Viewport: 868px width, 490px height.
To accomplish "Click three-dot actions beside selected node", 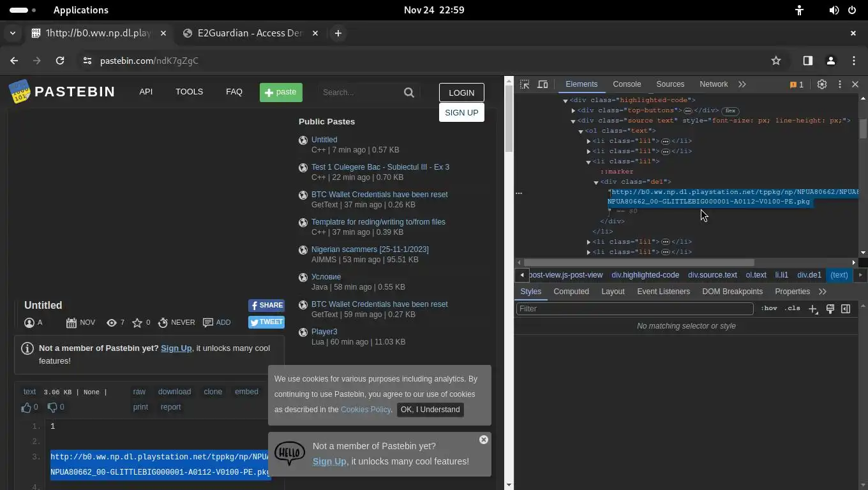I will (519, 192).
